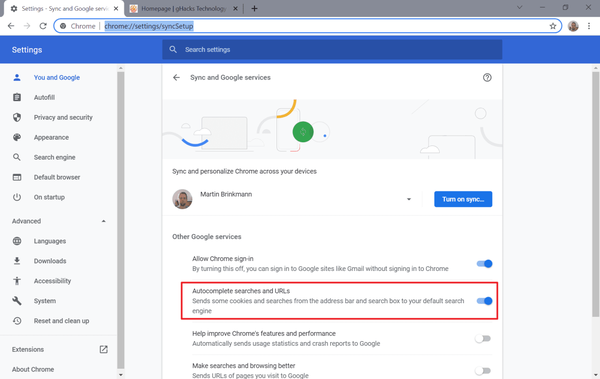This screenshot has width=600, height=379.
Task: Open Search engine settings
Action: point(54,157)
